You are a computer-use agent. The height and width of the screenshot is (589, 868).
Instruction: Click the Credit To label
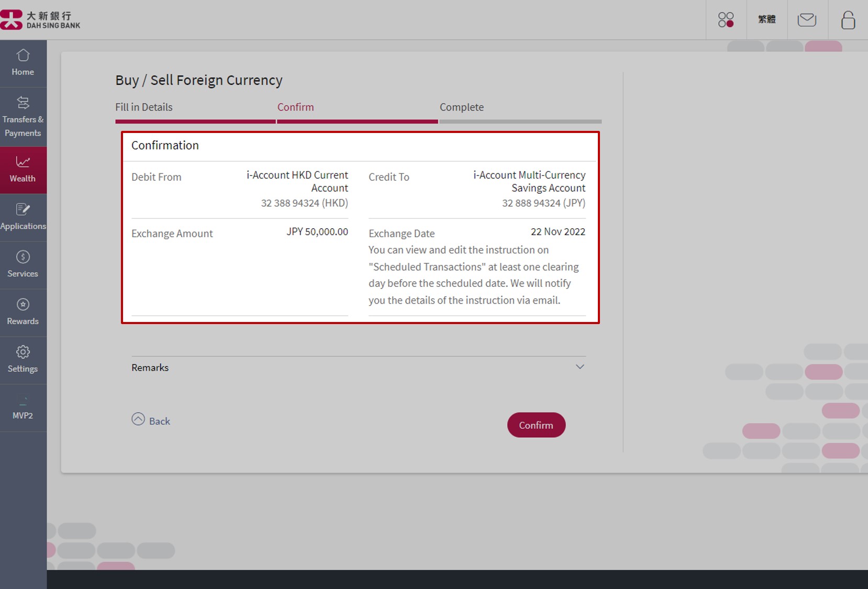[x=389, y=177]
